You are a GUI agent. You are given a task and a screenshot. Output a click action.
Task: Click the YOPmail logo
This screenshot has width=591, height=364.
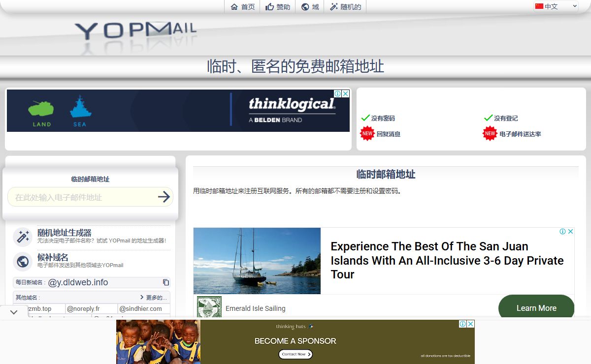[136, 30]
